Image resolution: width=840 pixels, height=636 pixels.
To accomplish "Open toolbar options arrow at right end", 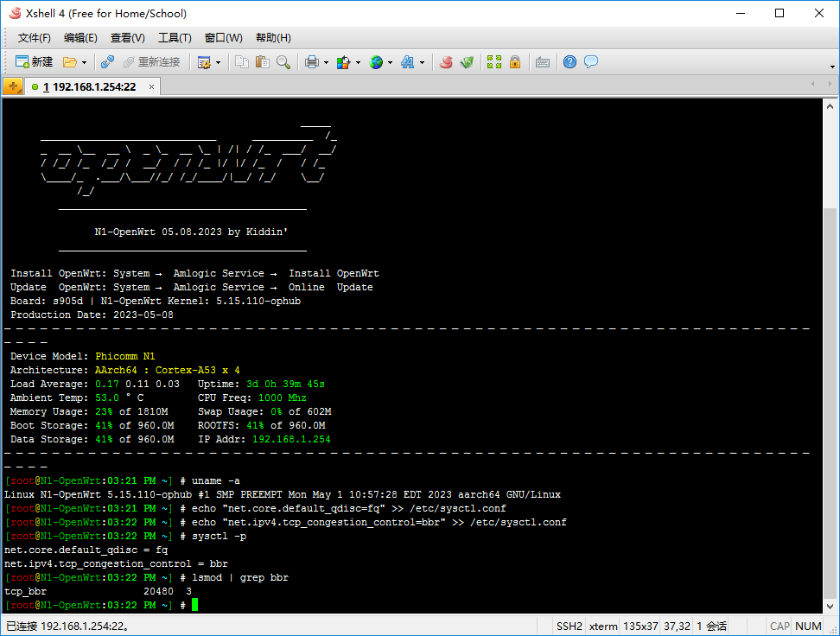I will [832, 67].
